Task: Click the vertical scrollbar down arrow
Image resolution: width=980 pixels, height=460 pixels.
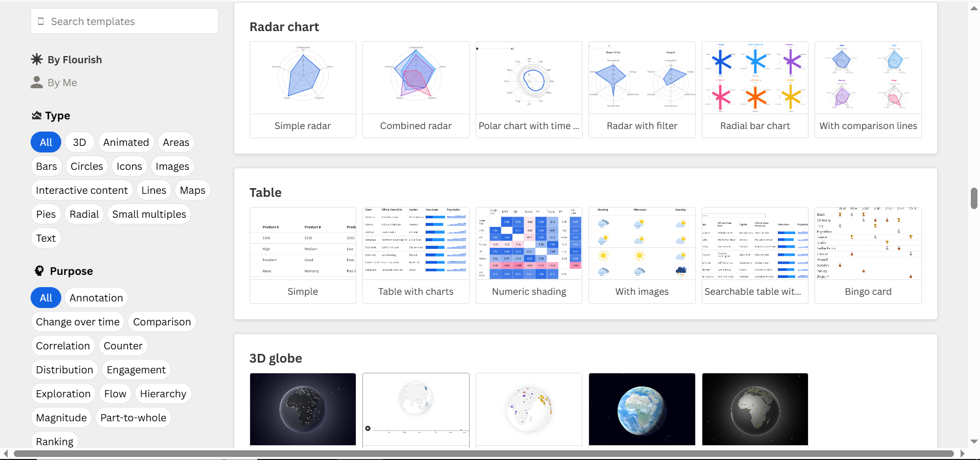Action: pyautogui.click(x=974, y=442)
